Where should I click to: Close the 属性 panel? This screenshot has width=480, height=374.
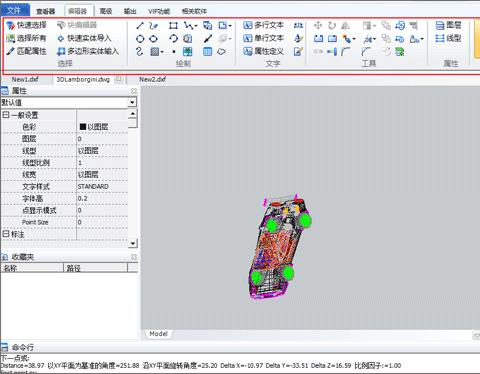(134, 91)
